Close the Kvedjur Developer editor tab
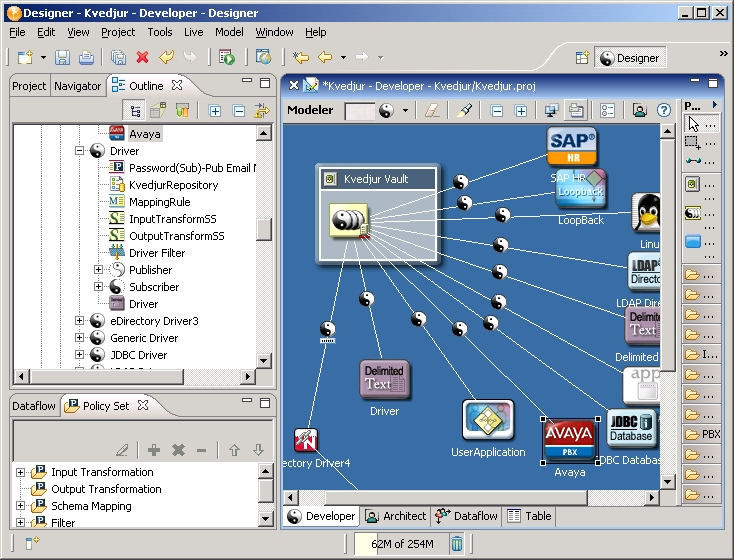Viewport: 734px width, 560px height. [x=294, y=85]
